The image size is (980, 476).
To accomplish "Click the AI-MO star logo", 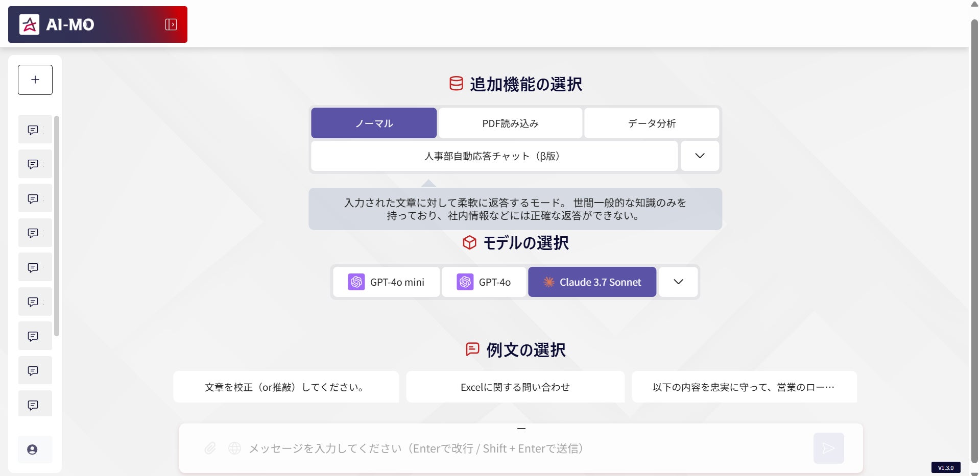I will point(29,24).
